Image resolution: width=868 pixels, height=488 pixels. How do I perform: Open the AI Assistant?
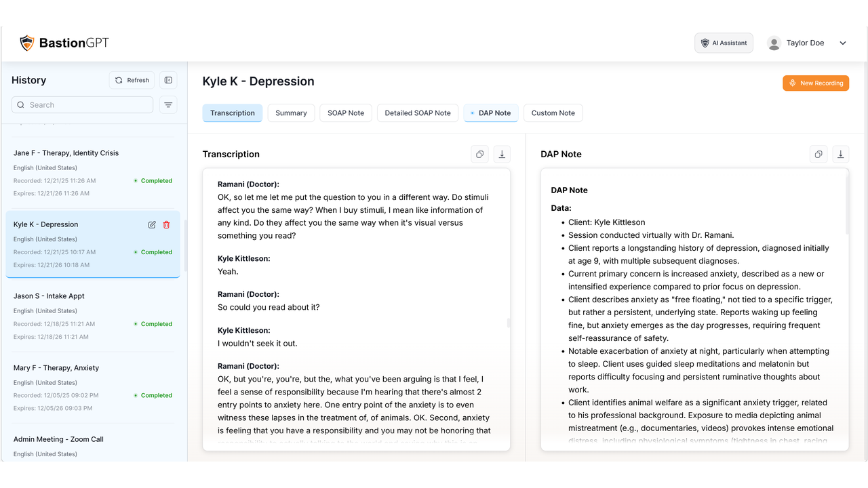pos(724,43)
